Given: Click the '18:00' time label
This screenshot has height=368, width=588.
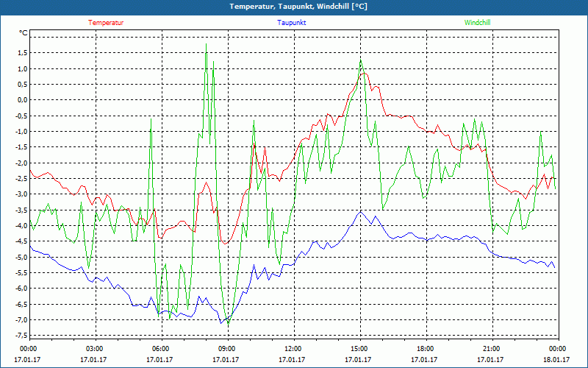Looking at the screenshot, I should click(425, 349).
